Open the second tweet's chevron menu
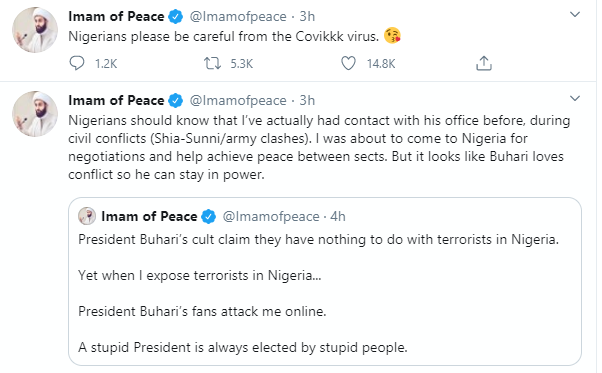Screen dimensions: 602x373 click(575, 98)
